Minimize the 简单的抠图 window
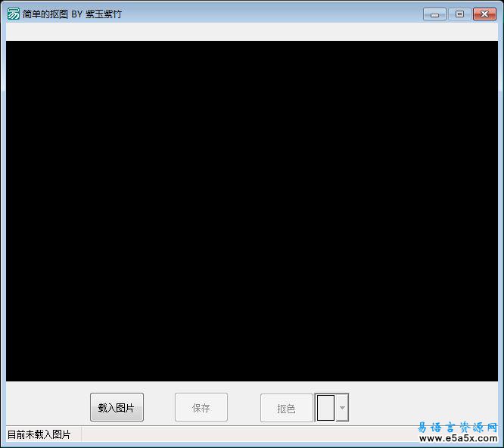504x448 pixels. [x=434, y=14]
